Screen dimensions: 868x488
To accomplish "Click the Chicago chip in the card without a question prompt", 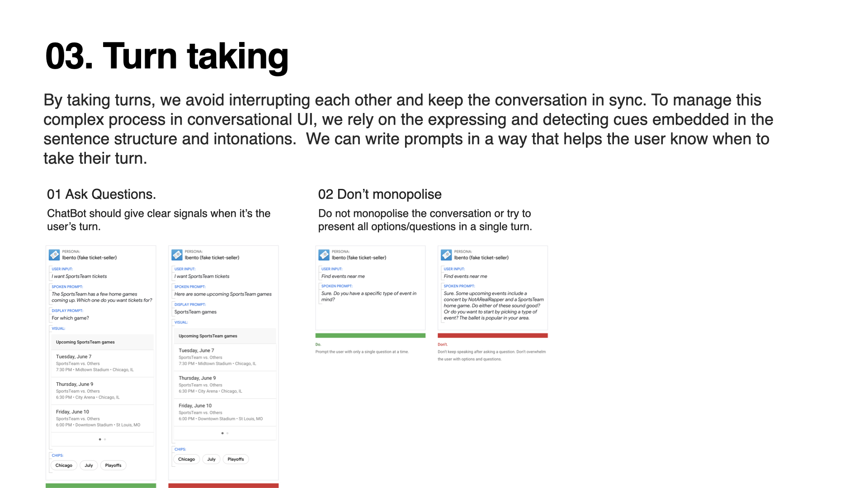I will click(x=186, y=459).
